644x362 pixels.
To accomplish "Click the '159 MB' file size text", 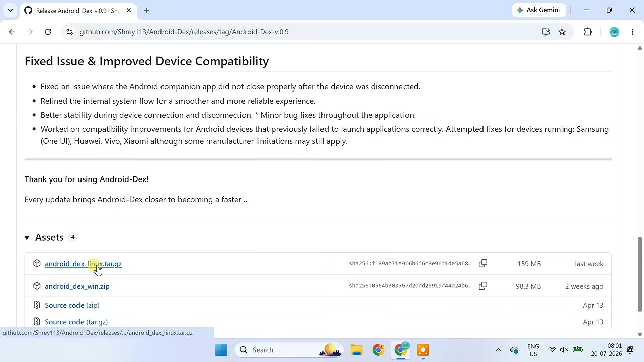I will (x=529, y=264).
